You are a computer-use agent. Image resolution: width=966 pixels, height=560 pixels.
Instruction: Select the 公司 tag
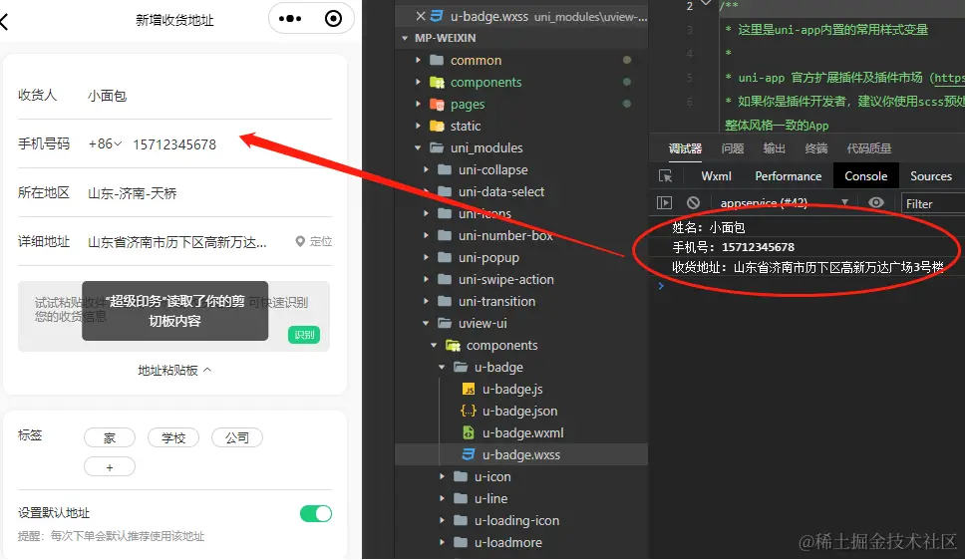237,437
